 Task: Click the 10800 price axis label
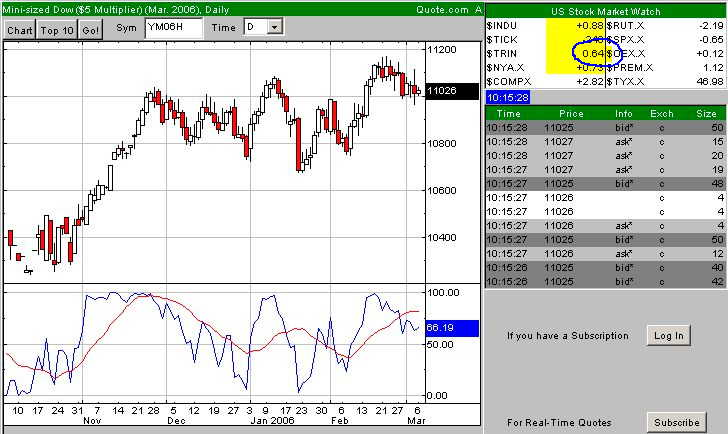tap(442, 143)
